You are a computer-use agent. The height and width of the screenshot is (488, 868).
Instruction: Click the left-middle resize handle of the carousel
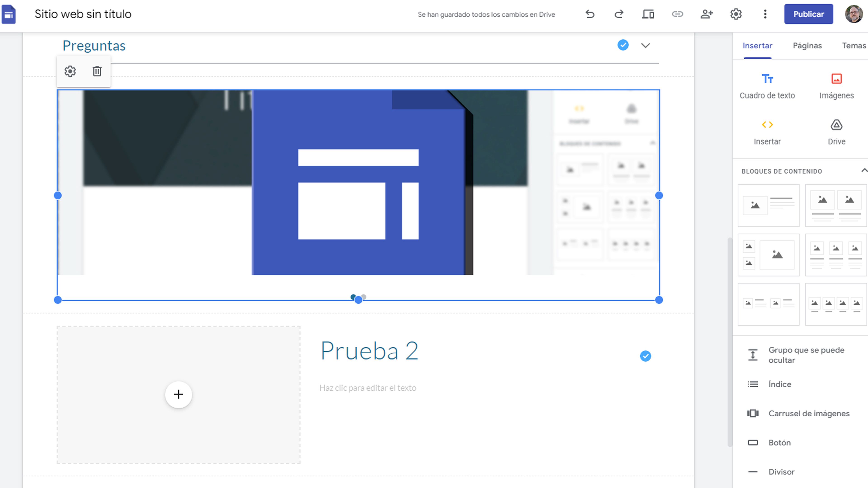58,195
